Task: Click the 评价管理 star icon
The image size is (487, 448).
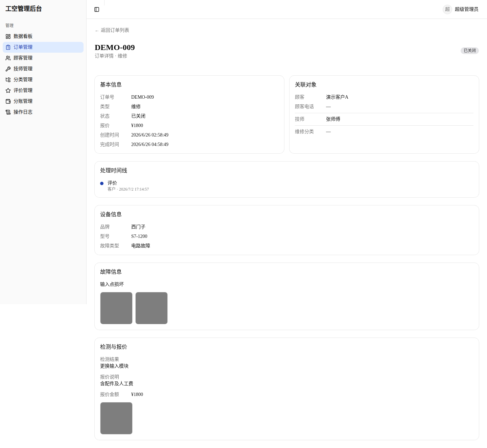Action: [x=8, y=91]
